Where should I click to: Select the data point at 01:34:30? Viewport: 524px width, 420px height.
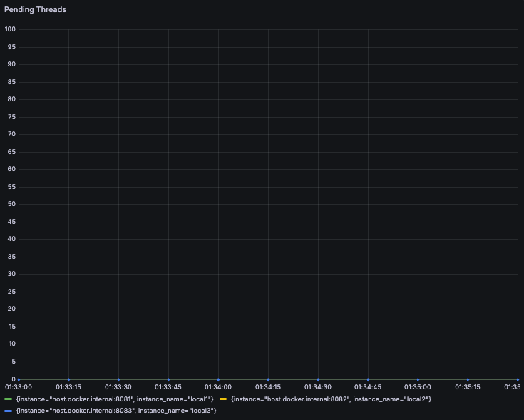tap(318, 379)
